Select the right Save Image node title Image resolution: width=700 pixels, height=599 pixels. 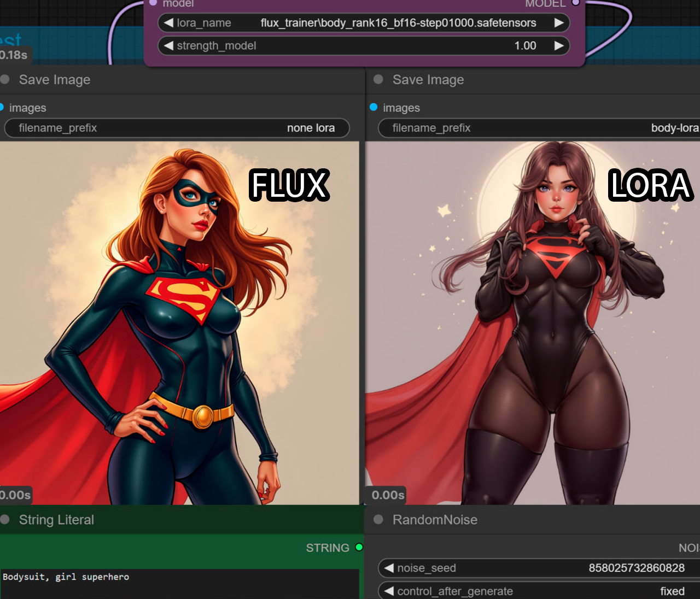428,80
